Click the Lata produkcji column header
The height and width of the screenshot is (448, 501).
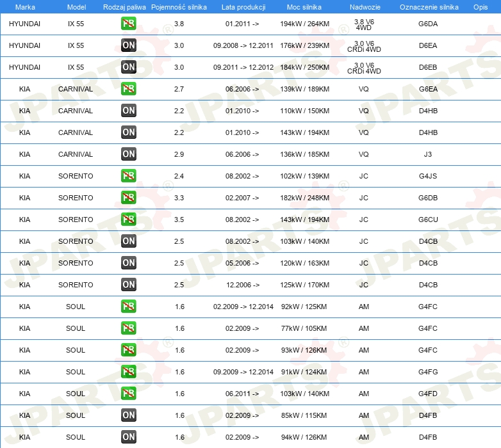click(243, 7)
